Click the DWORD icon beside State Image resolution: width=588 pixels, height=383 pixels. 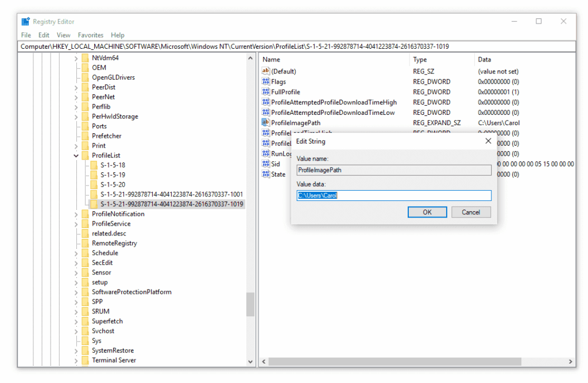click(265, 174)
